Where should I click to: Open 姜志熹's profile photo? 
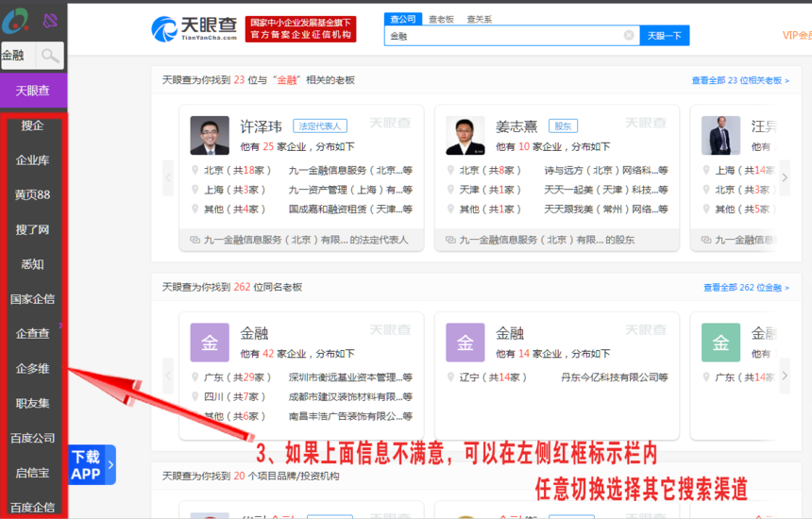tap(465, 135)
